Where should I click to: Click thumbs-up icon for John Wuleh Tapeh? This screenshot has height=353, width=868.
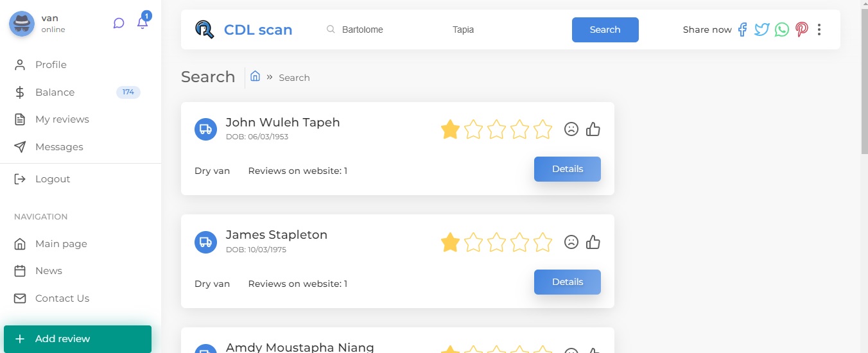(x=593, y=130)
